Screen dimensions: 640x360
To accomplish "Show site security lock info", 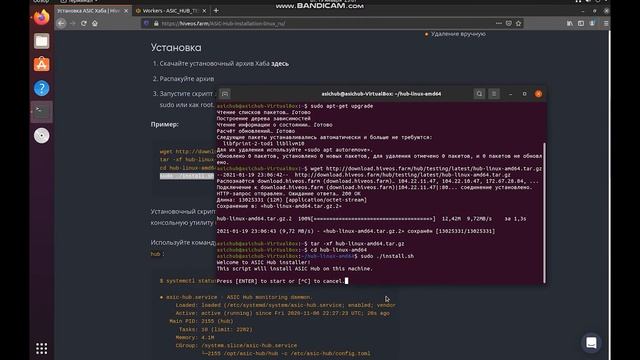I will click(156, 23).
